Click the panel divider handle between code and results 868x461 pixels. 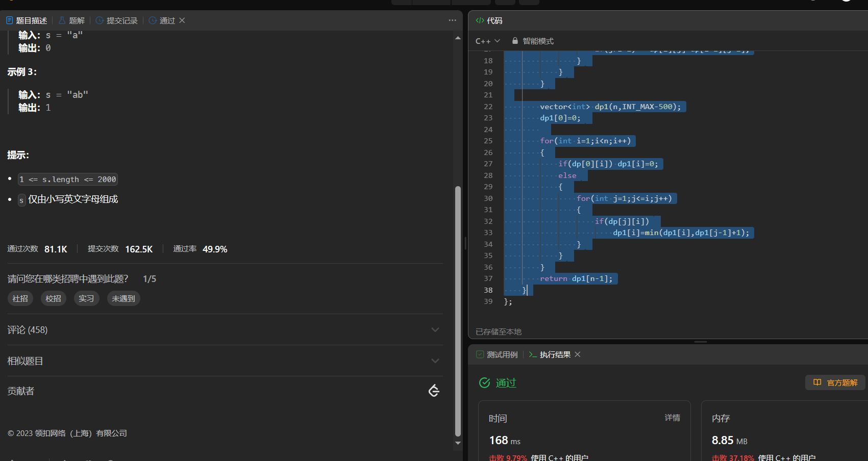pyautogui.click(x=701, y=342)
